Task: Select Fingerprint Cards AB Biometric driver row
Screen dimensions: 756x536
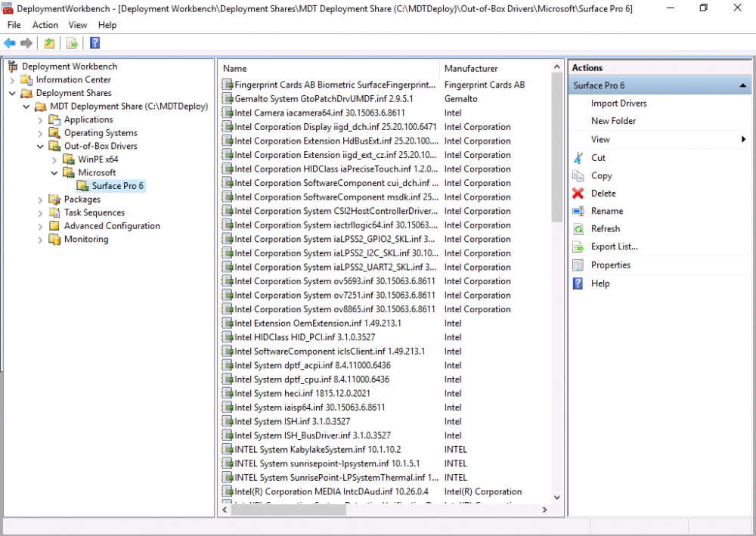Action: pos(386,85)
